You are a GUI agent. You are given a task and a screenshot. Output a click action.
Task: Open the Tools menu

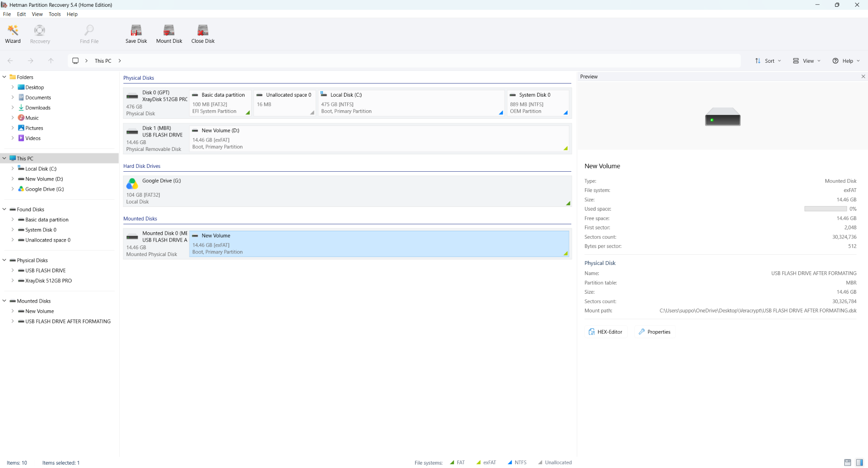tap(55, 14)
